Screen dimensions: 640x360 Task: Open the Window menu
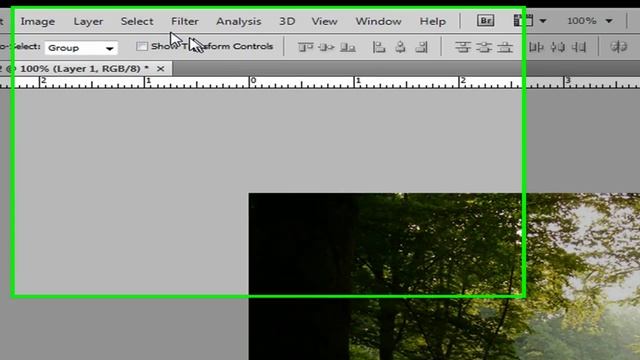[x=378, y=21]
